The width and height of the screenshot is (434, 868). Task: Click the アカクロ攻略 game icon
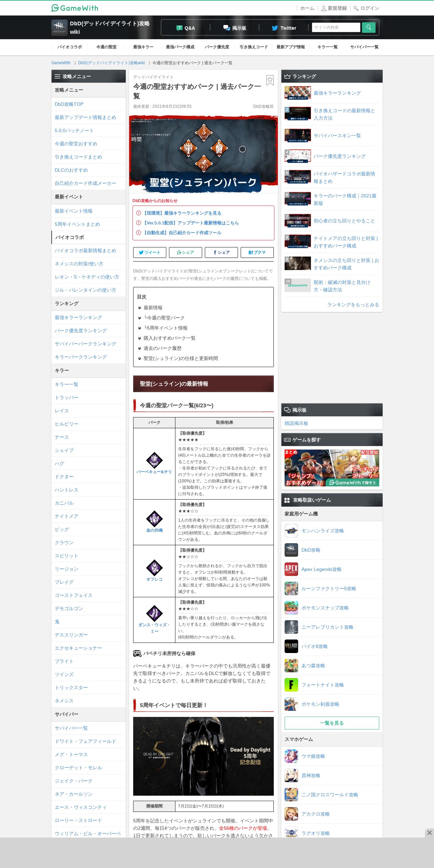pos(291,814)
